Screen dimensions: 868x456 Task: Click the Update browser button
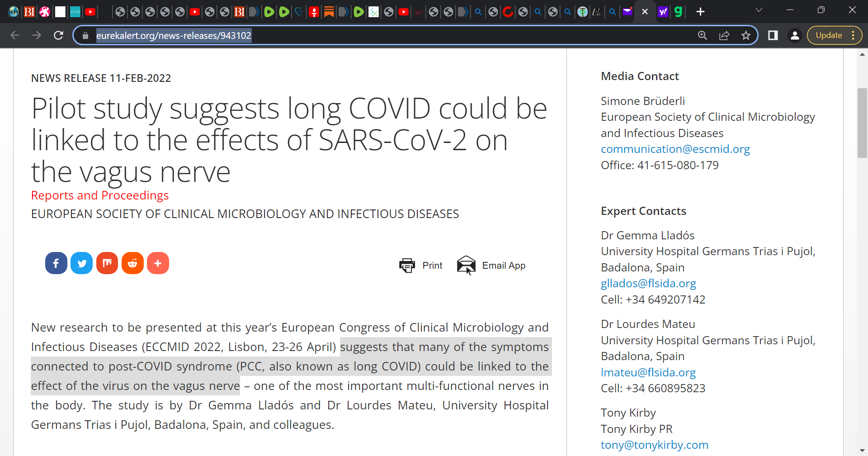coord(829,35)
